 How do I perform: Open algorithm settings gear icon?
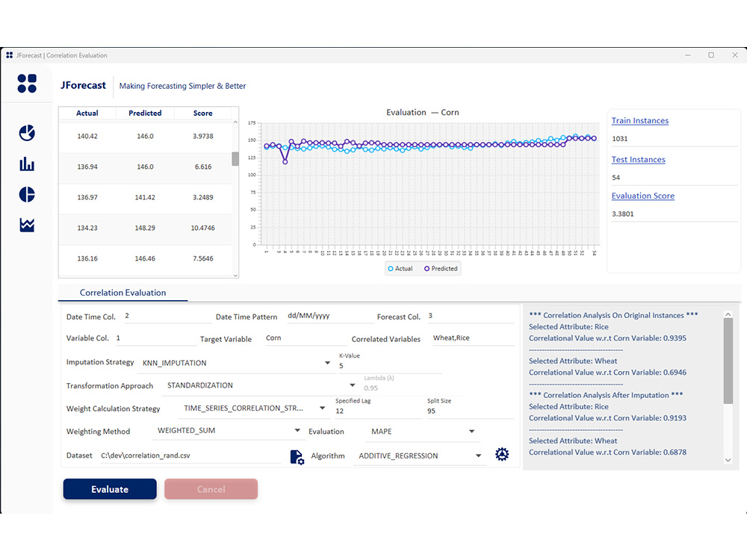coord(502,454)
